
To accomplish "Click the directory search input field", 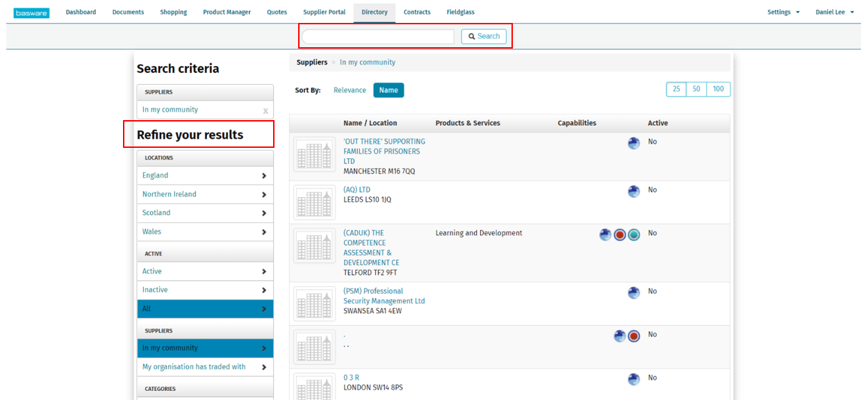I will (377, 36).
